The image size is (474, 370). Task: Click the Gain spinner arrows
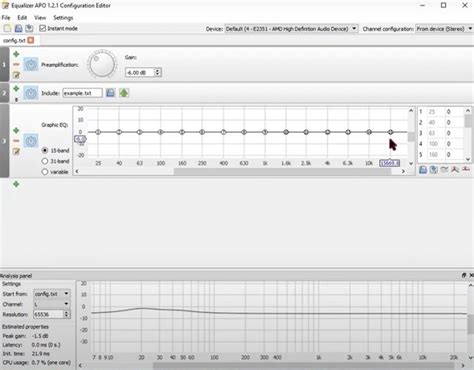158,72
